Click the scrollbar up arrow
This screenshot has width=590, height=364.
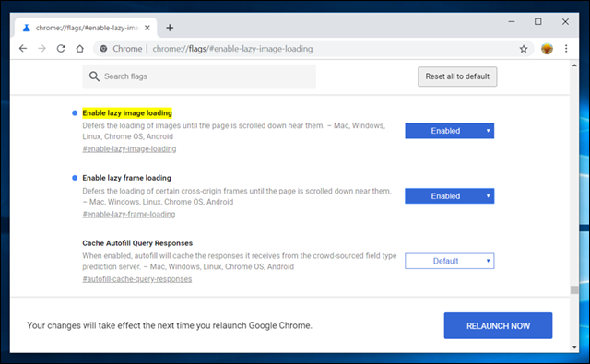pyautogui.click(x=574, y=65)
